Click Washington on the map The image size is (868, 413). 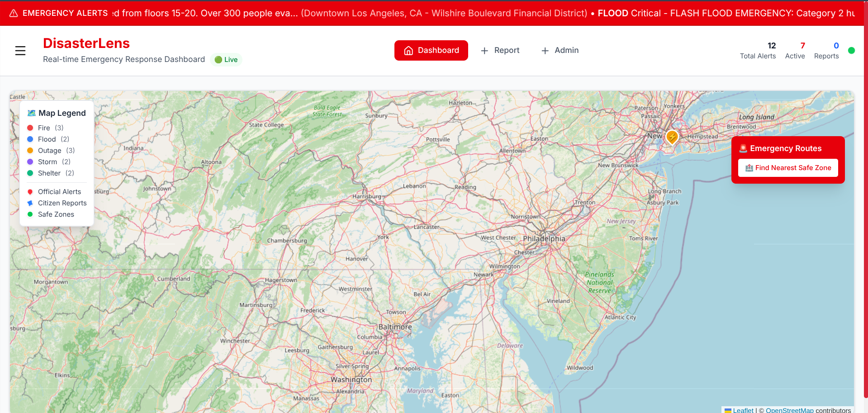tap(351, 380)
